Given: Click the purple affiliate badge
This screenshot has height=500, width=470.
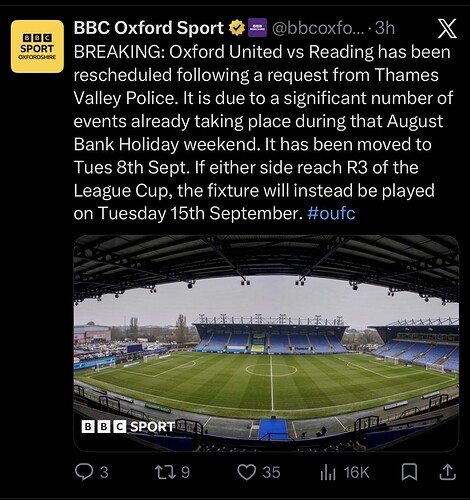Looking at the screenshot, I should (x=258, y=27).
